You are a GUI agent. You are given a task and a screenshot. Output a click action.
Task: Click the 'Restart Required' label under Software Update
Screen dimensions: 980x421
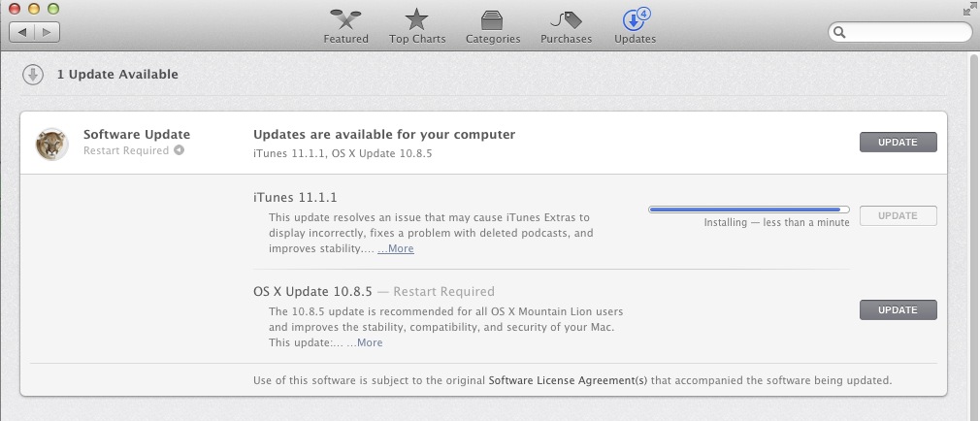click(x=126, y=150)
